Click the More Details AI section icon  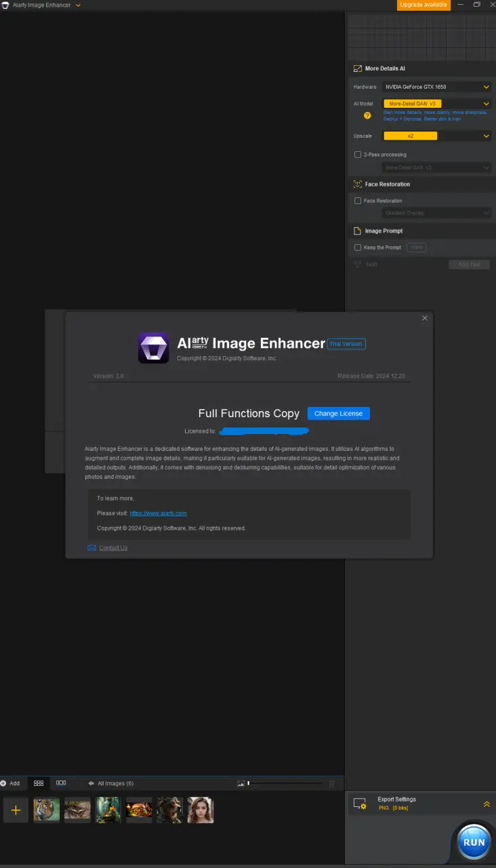[358, 68]
